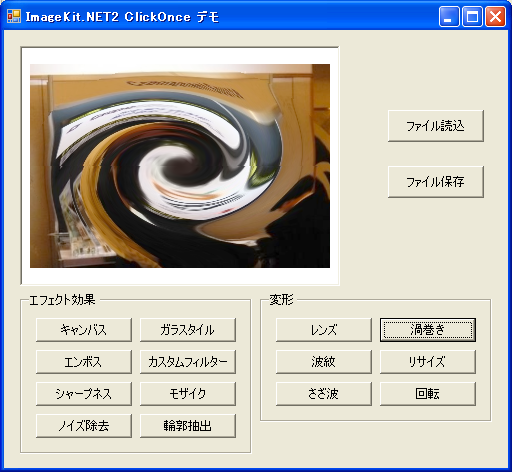Click the swirled preview image
The image size is (512, 472).
[x=180, y=166]
